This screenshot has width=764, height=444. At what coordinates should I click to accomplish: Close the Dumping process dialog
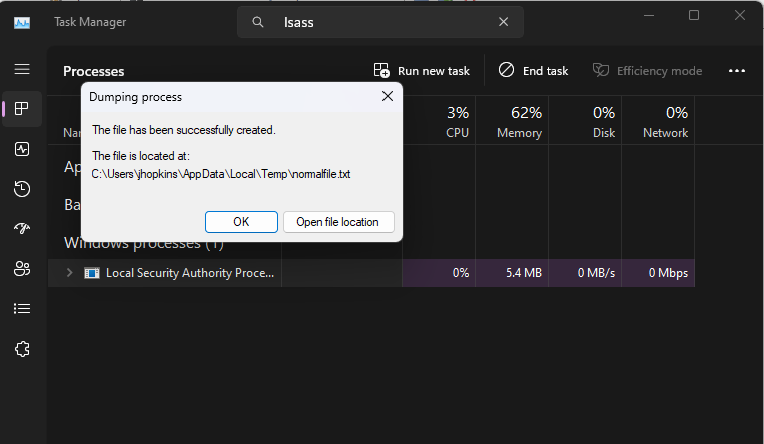pos(387,97)
